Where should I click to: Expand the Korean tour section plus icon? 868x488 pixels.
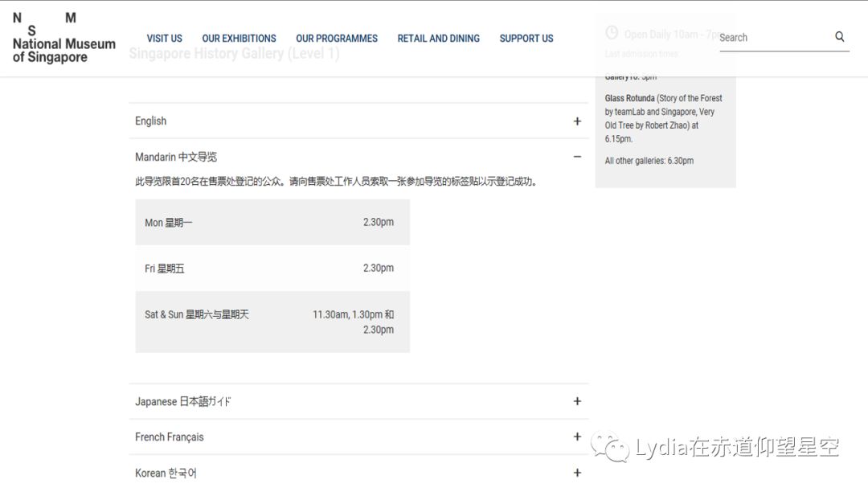(577, 473)
